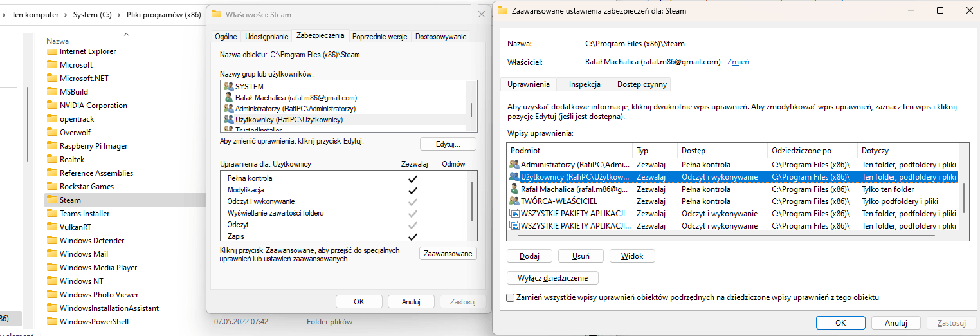The image size is (980, 336).
Task: Enable replacing child object permission entries checkbox
Action: (x=511, y=297)
